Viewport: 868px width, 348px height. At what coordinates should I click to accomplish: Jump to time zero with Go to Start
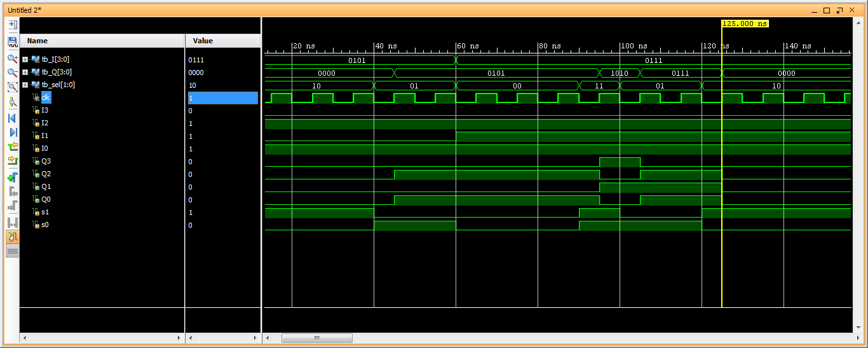[12, 118]
